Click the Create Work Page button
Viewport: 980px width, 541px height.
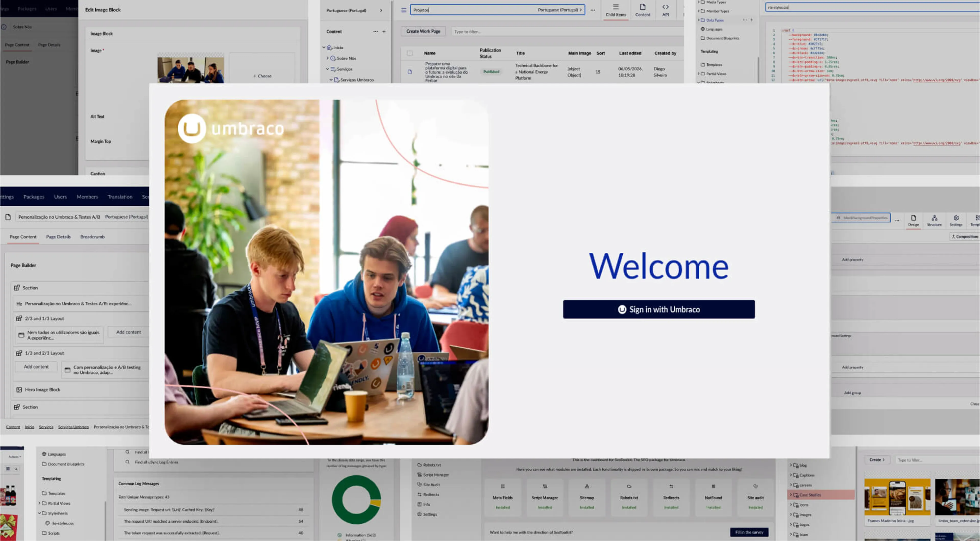coord(423,31)
